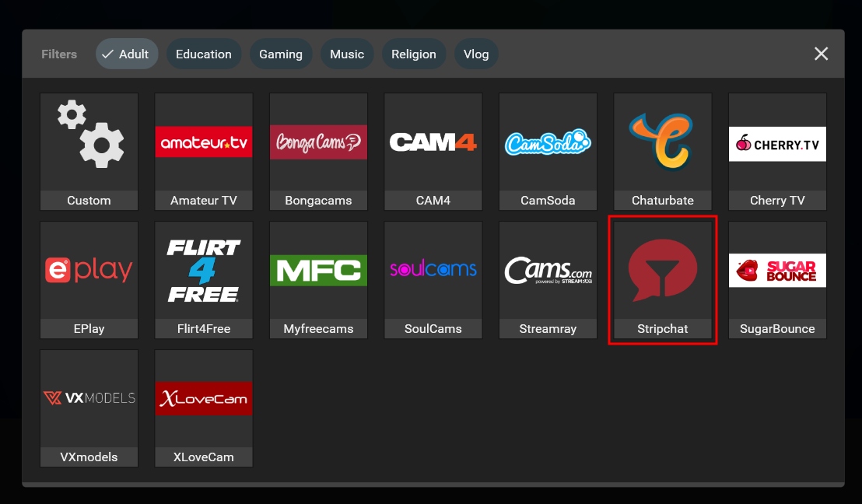The height and width of the screenshot is (504, 862).
Task: Select the MFC Myfreecams logo
Action: 318,270
